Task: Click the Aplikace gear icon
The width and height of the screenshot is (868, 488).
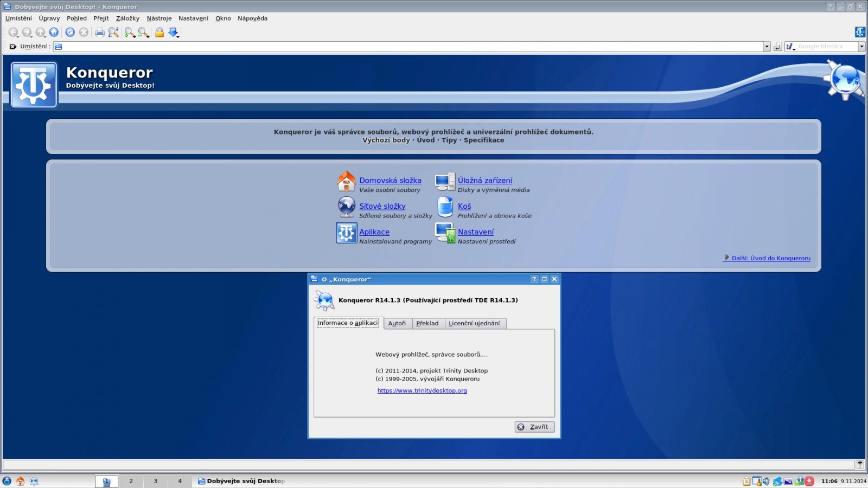Action: 346,233
